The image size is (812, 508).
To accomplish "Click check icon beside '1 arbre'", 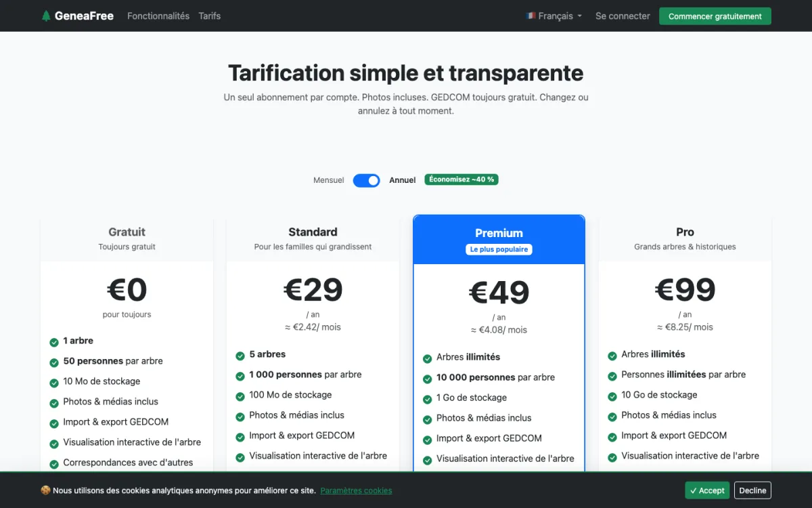I will (x=54, y=342).
